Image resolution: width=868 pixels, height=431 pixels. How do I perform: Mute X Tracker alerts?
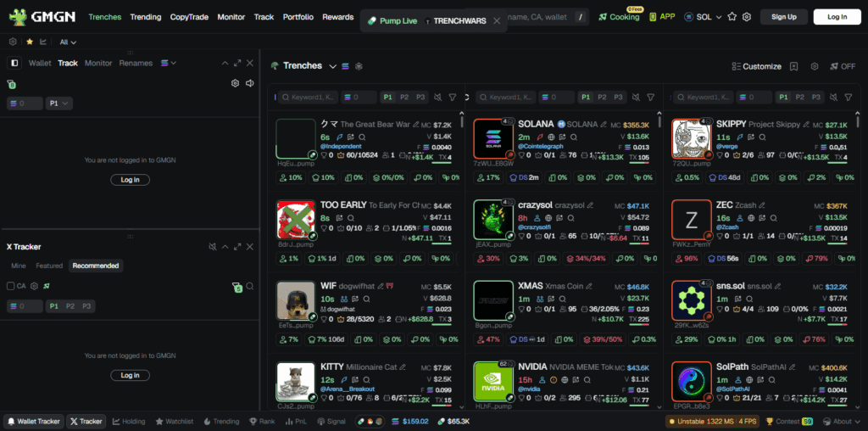pyautogui.click(x=212, y=247)
